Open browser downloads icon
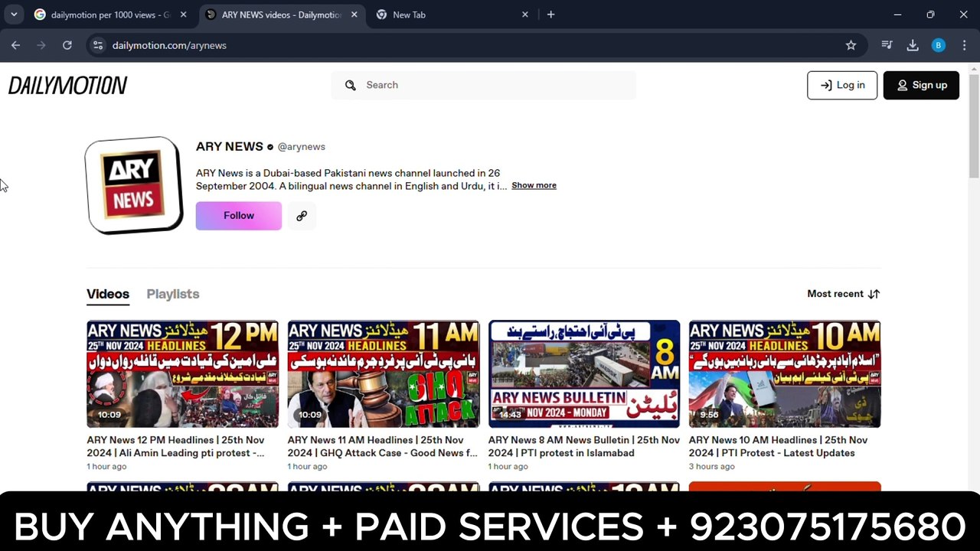 click(913, 45)
